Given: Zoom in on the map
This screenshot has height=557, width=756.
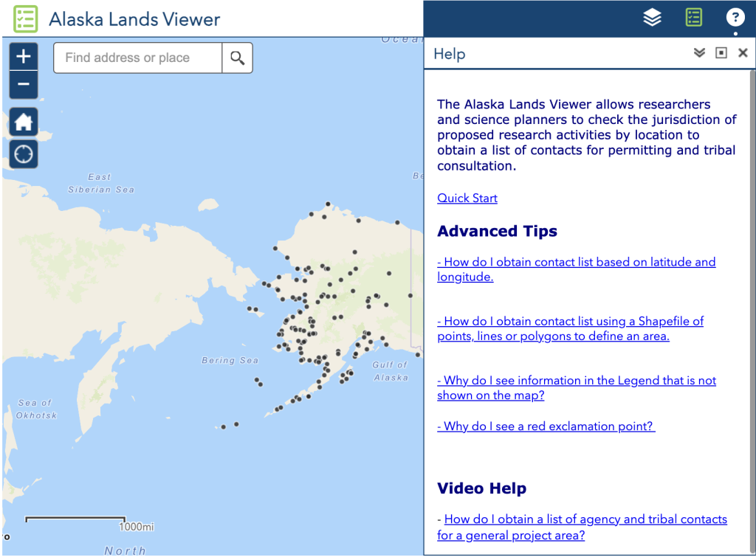Looking at the screenshot, I should [x=24, y=57].
